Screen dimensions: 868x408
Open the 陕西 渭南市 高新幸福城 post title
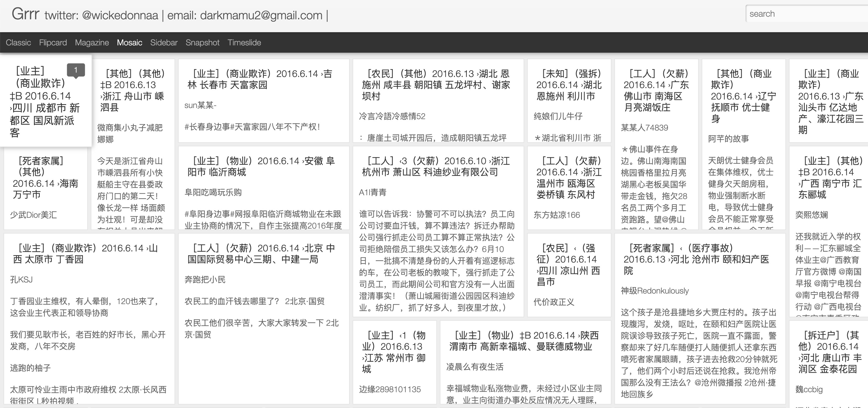click(524, 341)
